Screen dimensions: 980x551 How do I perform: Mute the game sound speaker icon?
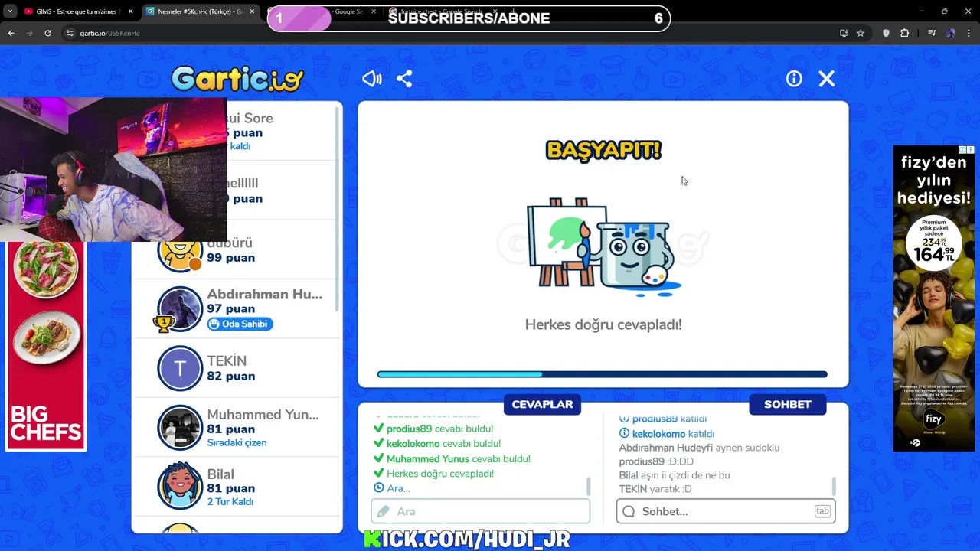pos(372,79)
